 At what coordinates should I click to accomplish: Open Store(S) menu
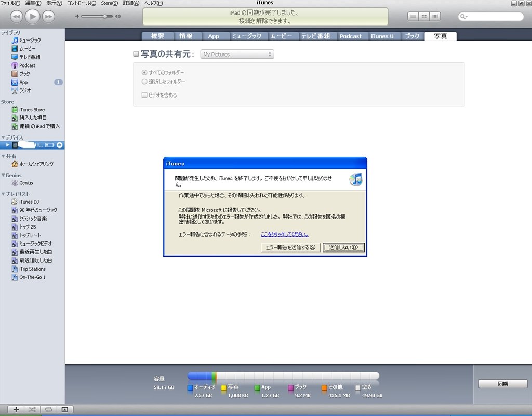(110, 3)
